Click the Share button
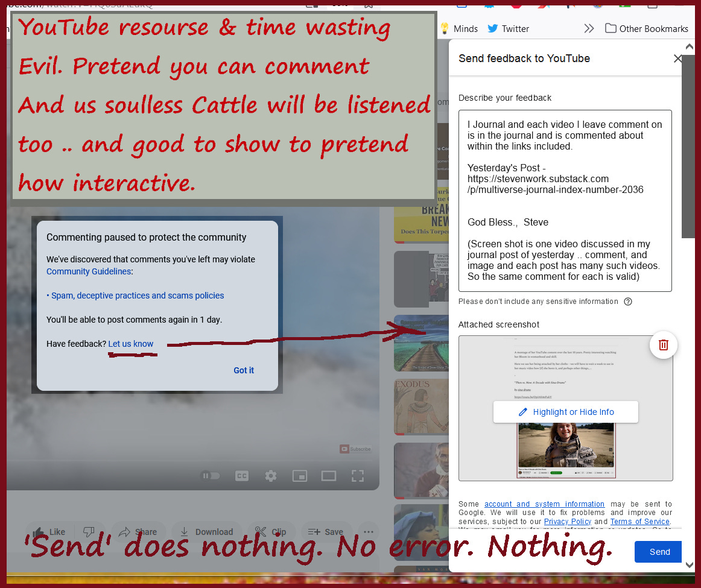 138,532
